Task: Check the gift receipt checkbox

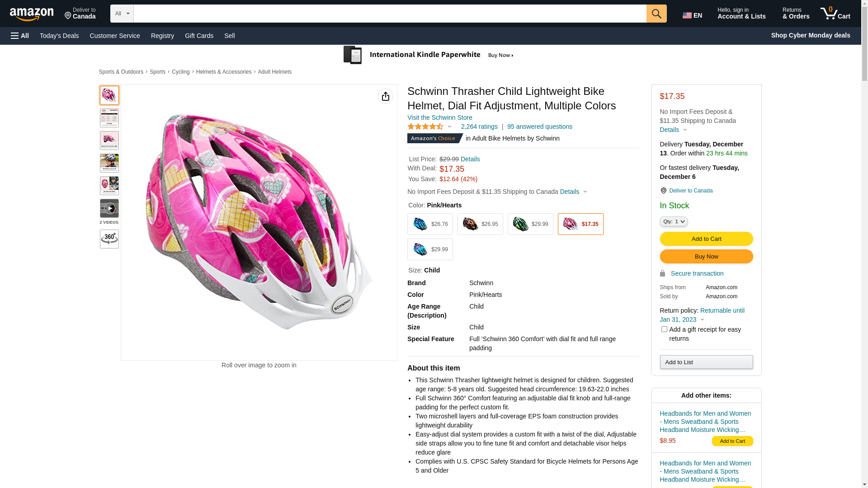Action: pos(664,329)
